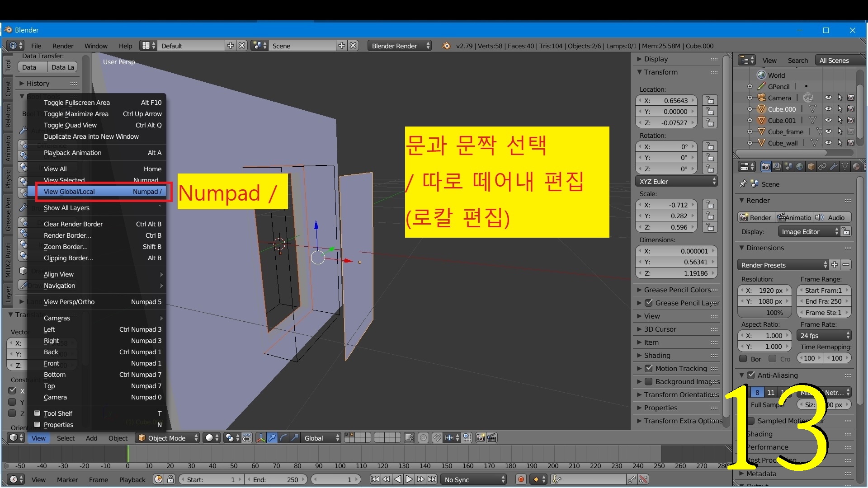
Task: Open the Image Editor display dropdown
Action: click(x=809, y=231)
